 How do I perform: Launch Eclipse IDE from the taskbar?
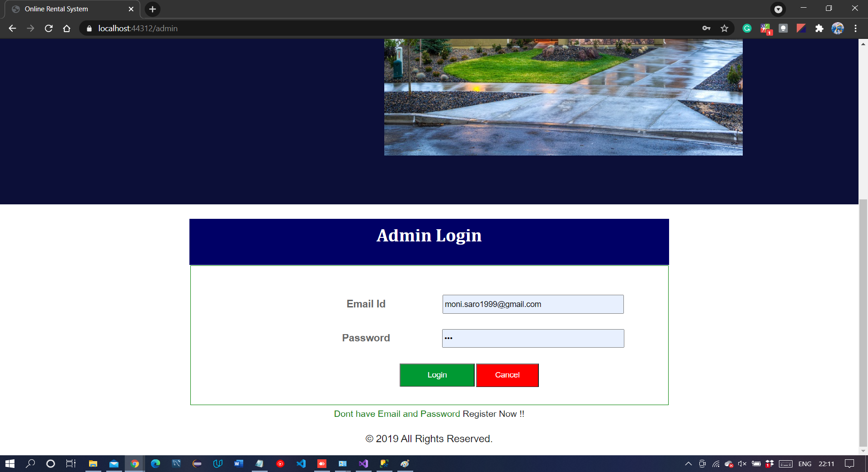[x=197, y=463]
